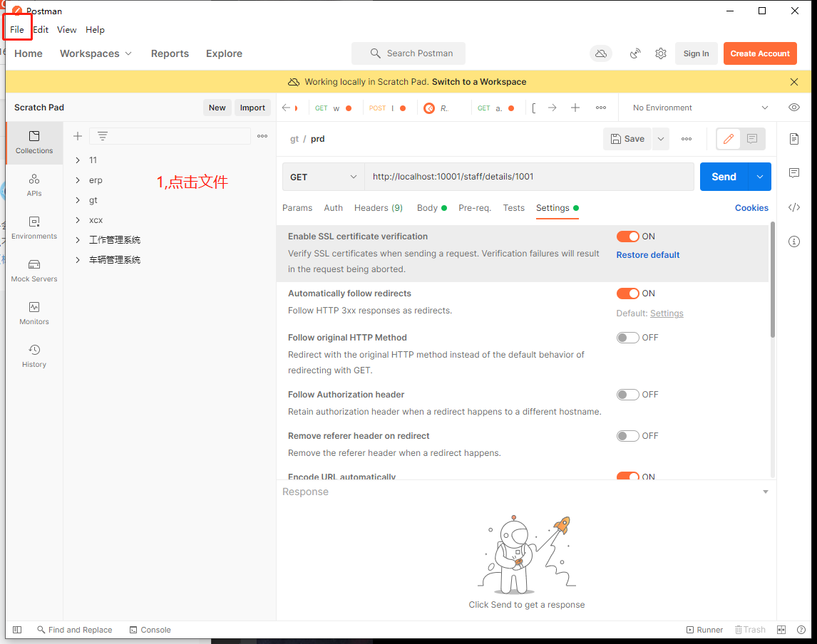Open the Monitors panel

[x=34, y=313]
